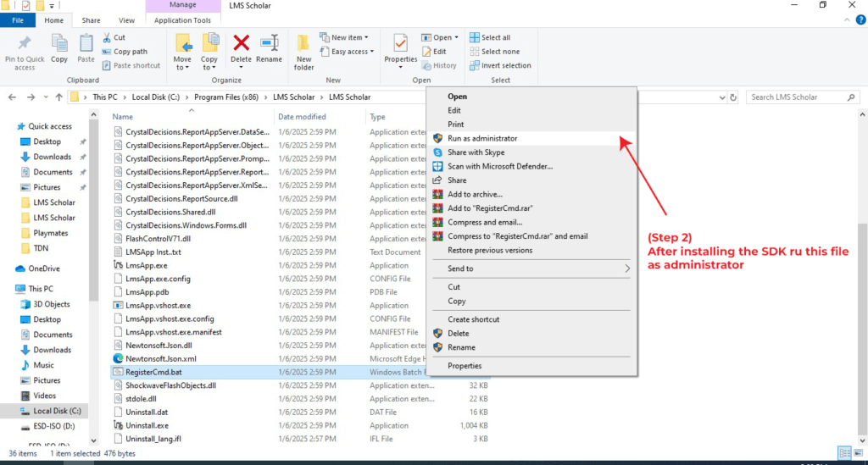Click Paste shortcut in Clipboard group
The width and height of the screenshot is (868, 465).
click(131, 65)
